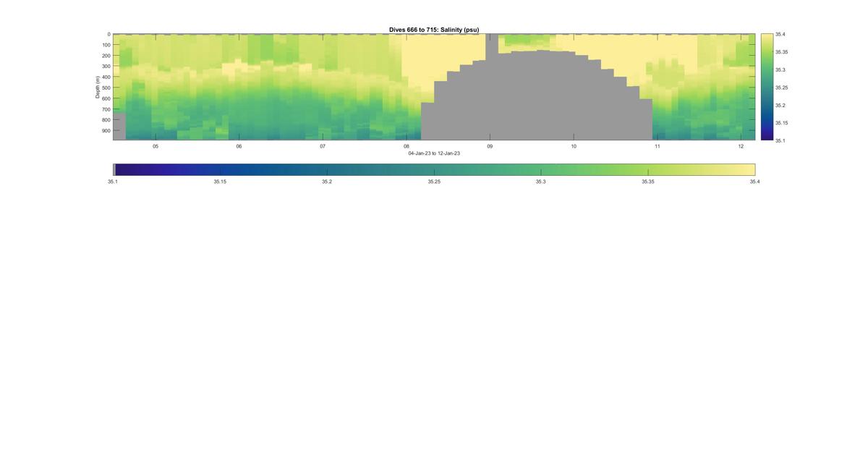Click '35.3' under the horizontal colorbar

point(541,182)
